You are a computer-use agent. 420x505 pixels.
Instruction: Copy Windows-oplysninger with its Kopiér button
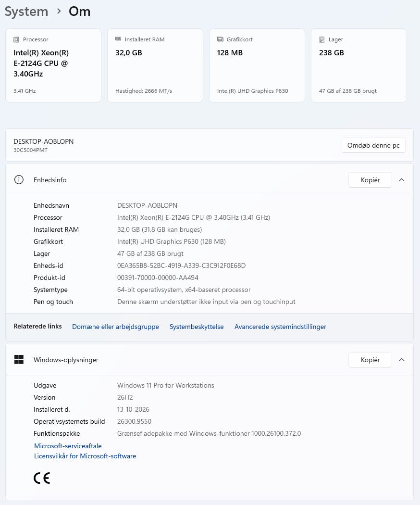coord(370,360)
